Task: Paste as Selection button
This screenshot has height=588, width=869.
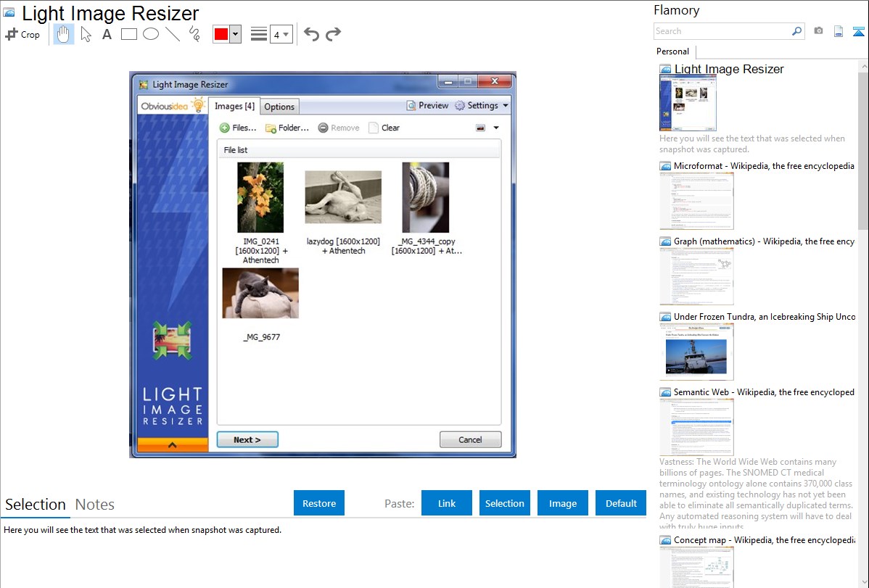Action: [504, 503]
